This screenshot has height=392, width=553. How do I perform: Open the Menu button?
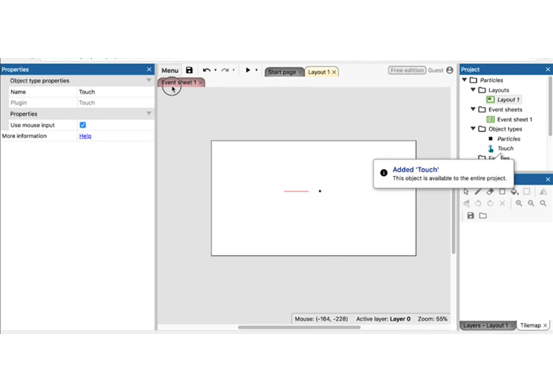170,70
